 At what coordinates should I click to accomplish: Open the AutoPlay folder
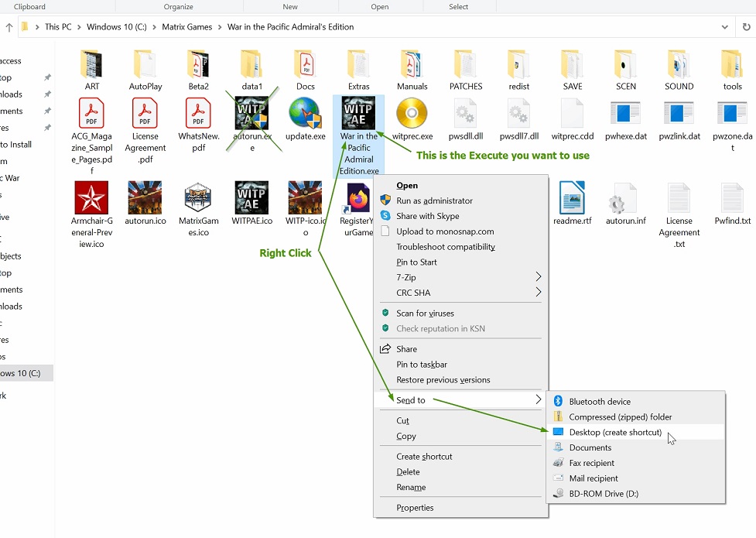pyautogui.click(x=145, y=70)
